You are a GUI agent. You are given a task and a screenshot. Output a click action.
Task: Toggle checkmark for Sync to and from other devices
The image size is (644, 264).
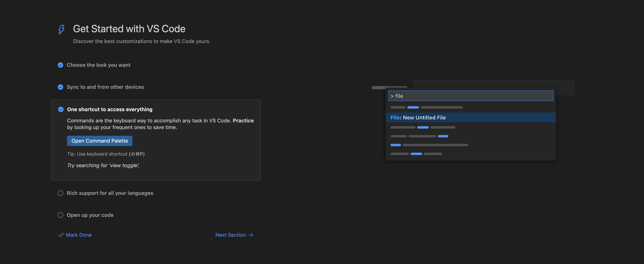61,87
